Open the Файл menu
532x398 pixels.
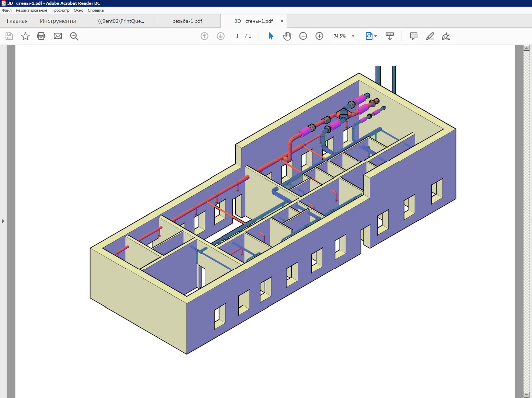click(7, 10)
